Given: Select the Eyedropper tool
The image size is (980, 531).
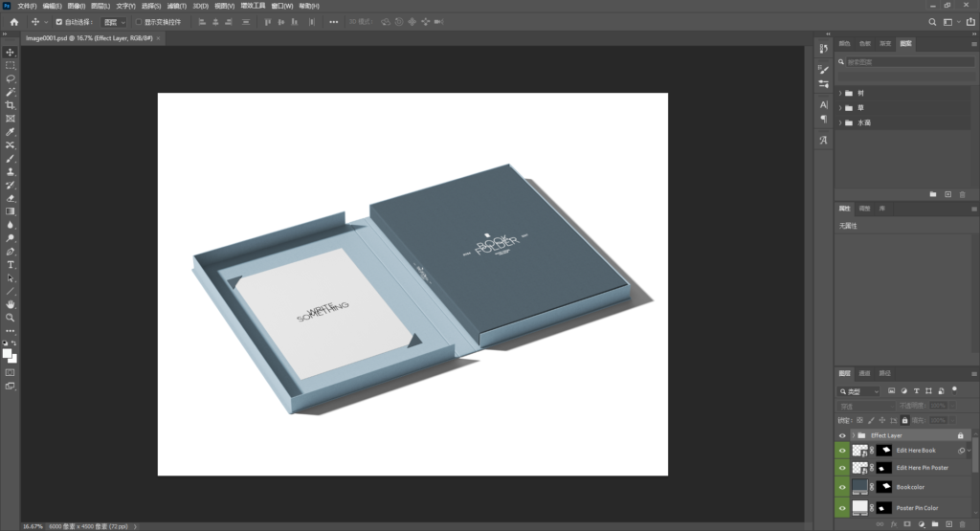Looking at the screenshot, I should [10, 132].
